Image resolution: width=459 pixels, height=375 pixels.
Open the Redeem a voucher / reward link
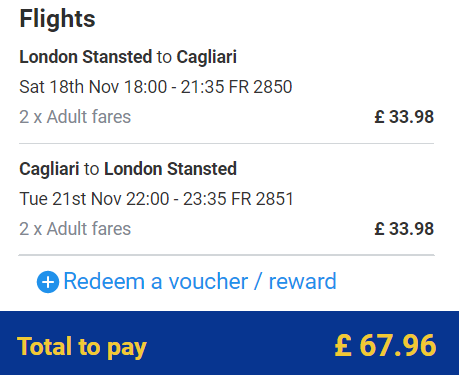click(200, 282)
